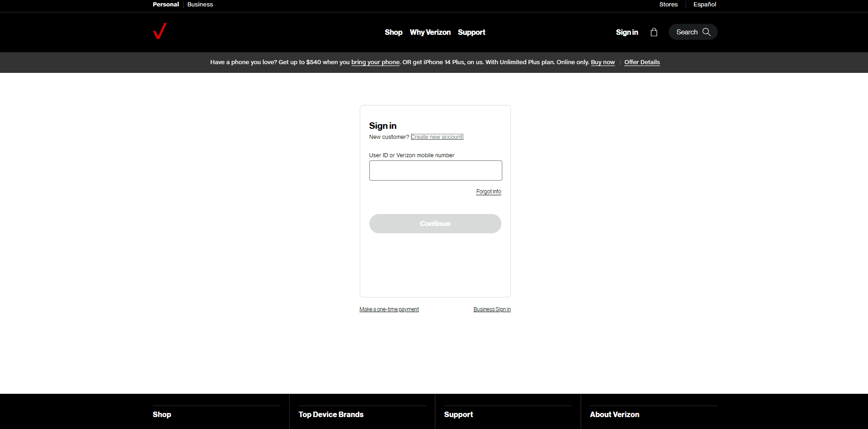The width and height of the screenshot is (868, 429).
Task: Select Make a one-time payment link
Action: pyautogui.click(x=389, y=309)
